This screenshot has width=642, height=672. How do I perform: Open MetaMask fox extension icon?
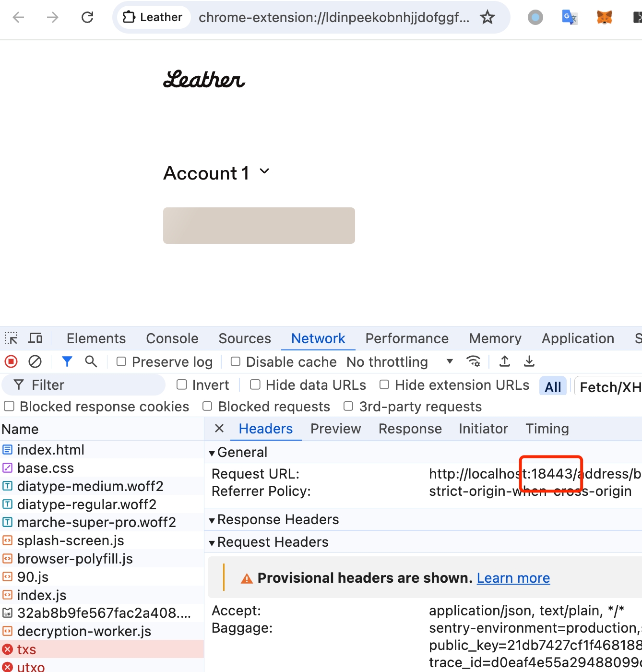click(x=604, y=18)
